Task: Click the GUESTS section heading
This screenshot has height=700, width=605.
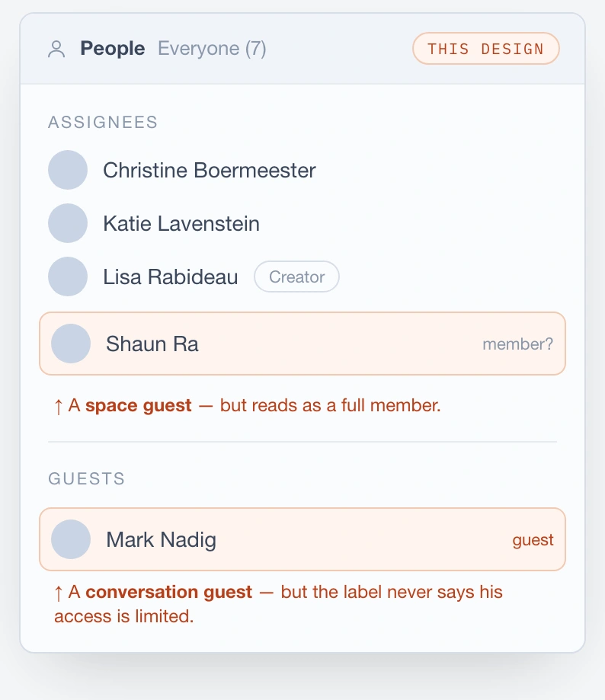Action: coord(87,479)
